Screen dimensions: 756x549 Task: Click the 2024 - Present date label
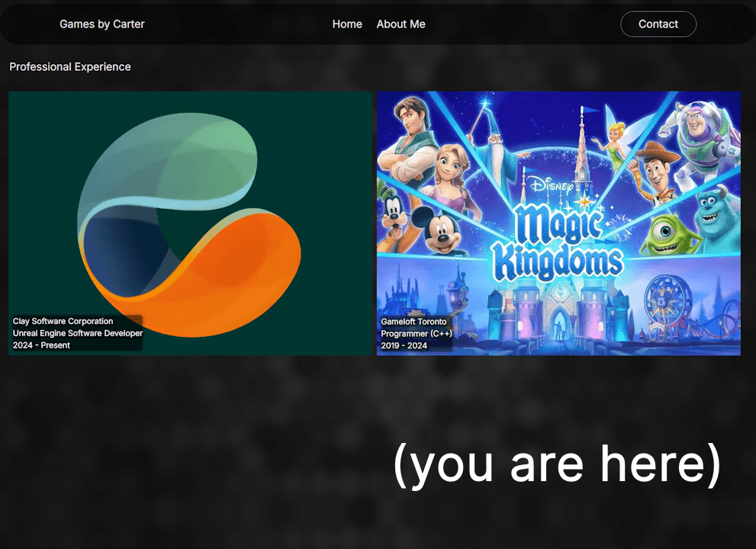pyautogui.click(x=41, y=345)
